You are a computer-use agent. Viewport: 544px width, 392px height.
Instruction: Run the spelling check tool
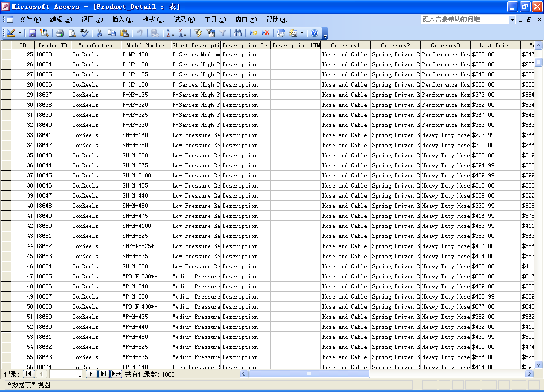(x=84, y=33)
